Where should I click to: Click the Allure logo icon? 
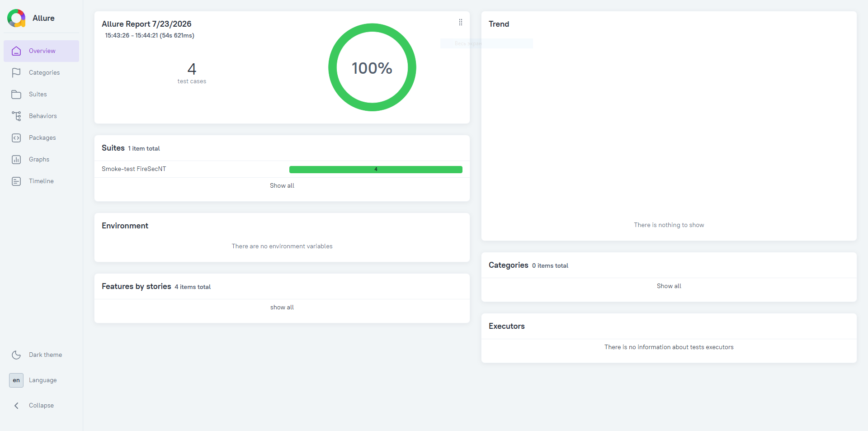tap(16, 18)
